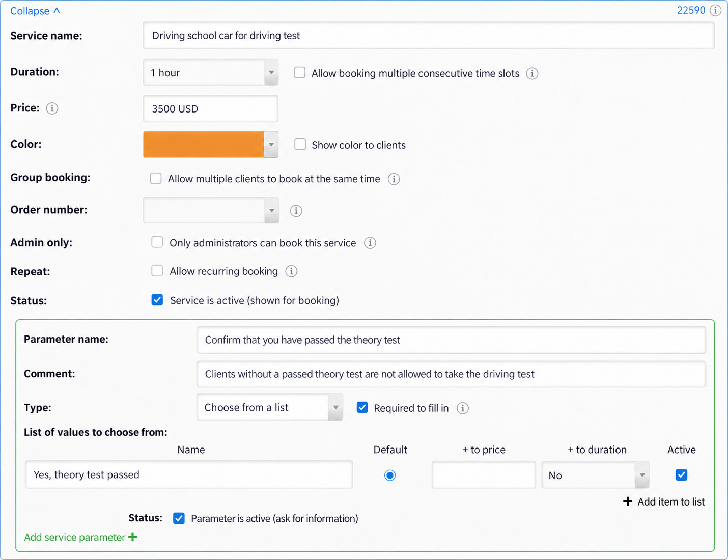The height and width of the screenshot is (560, 728).
Task: Click the info icon next to 22590
Action: click(715, 10)
